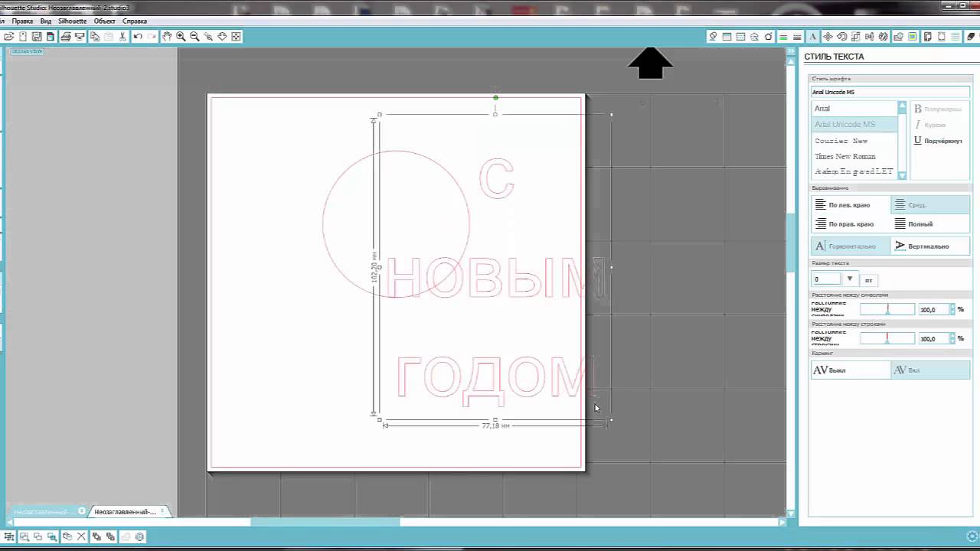Open the text size dropdown arrow
The width and height of the screenshot is (980, 551).
pos(849,279)
